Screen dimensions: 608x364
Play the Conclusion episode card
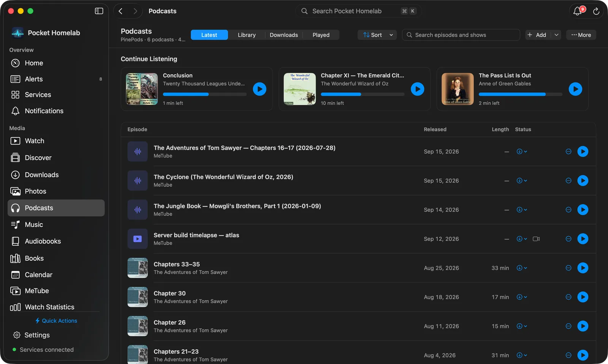click(260, 89)
